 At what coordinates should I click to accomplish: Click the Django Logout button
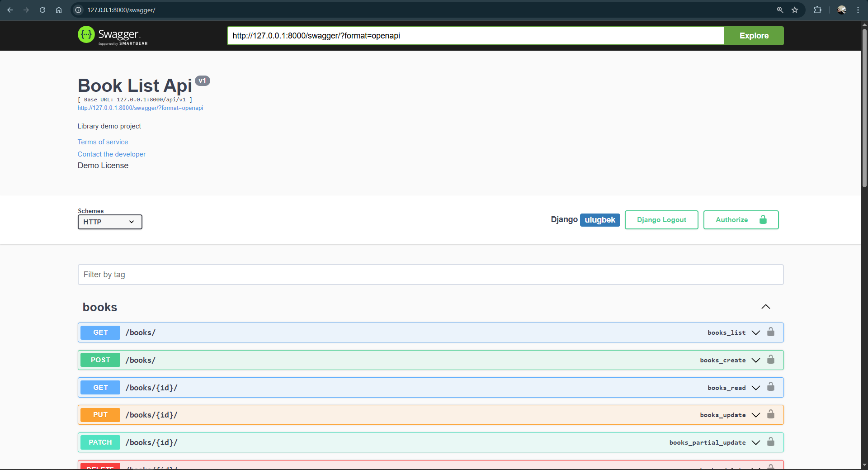point(661,219)
